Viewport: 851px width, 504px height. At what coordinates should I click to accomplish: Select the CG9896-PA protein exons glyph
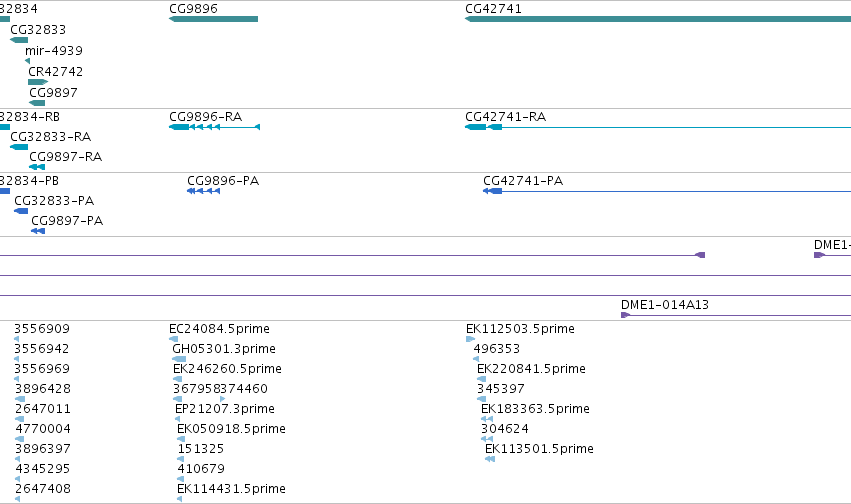pyautogui.click(x=204, y=191)
